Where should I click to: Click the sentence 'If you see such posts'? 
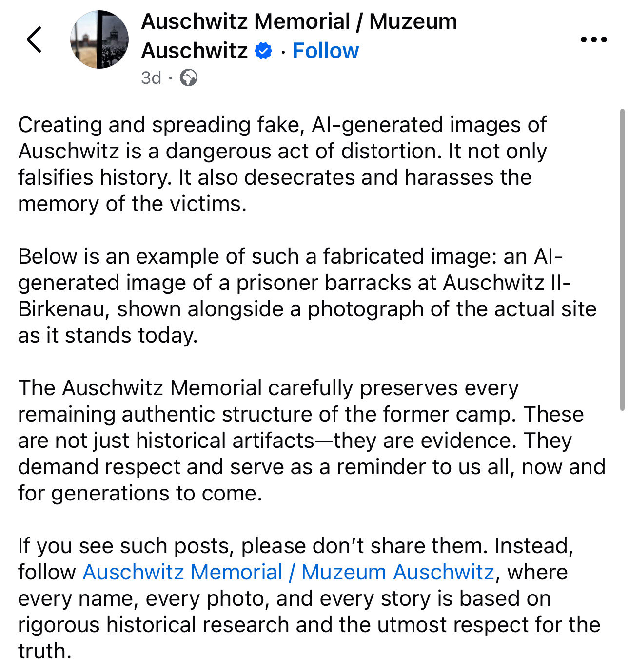pos(252,546)
